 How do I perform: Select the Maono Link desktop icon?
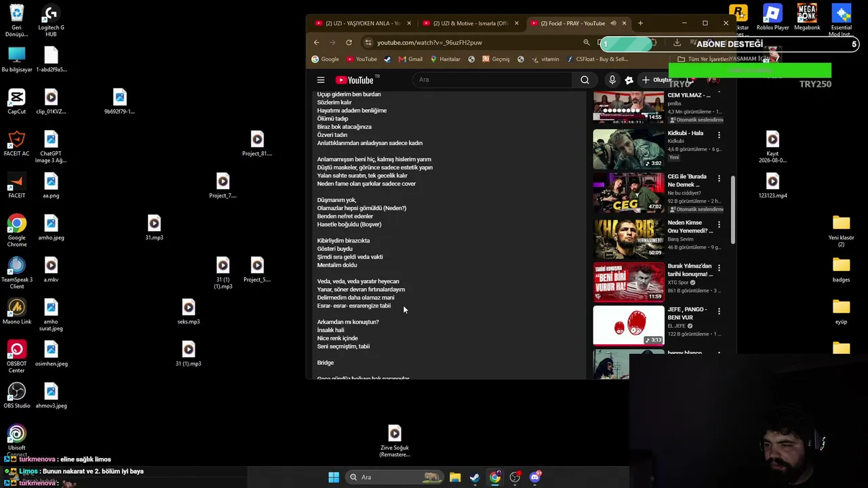(x=16, y=312)
